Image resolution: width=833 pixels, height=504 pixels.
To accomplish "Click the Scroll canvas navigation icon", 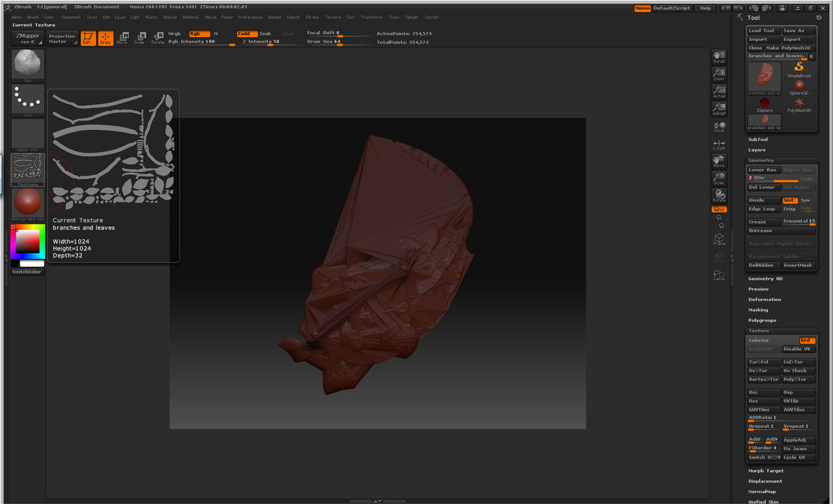I will (x=719, y=57).
